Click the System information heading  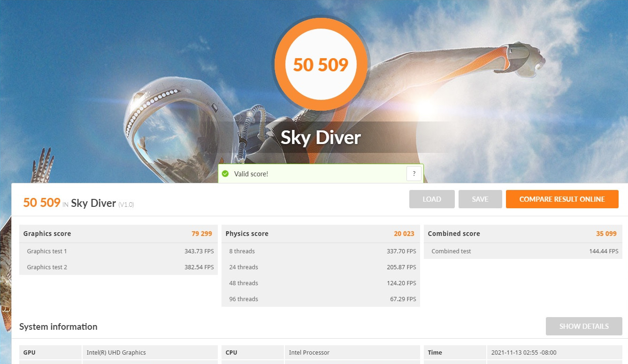point(58,326)
